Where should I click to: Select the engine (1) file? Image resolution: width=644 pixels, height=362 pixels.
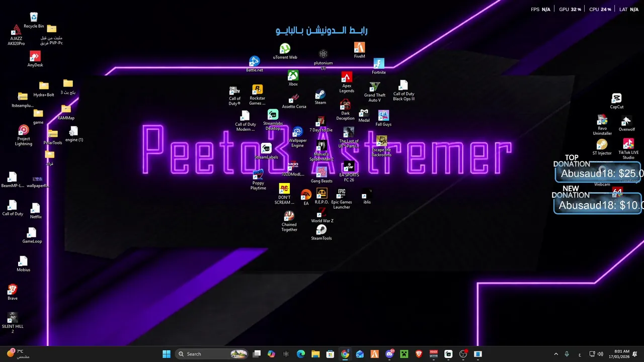coord(74,134)
